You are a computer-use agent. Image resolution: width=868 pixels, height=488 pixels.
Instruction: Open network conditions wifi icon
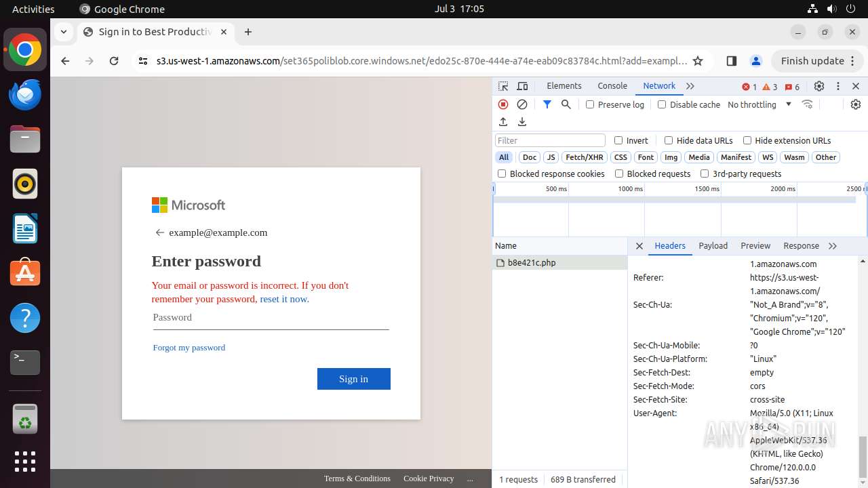coord(807,104)
